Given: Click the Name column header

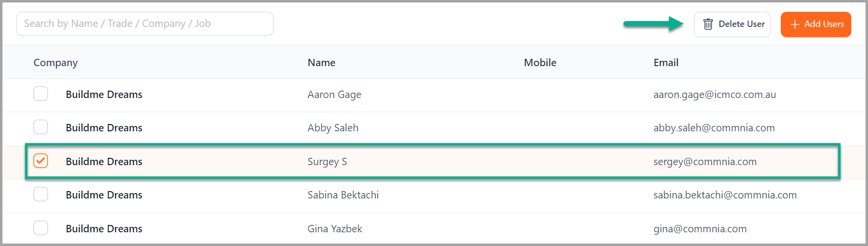Looking at the screenshot, I should (322, 63).
